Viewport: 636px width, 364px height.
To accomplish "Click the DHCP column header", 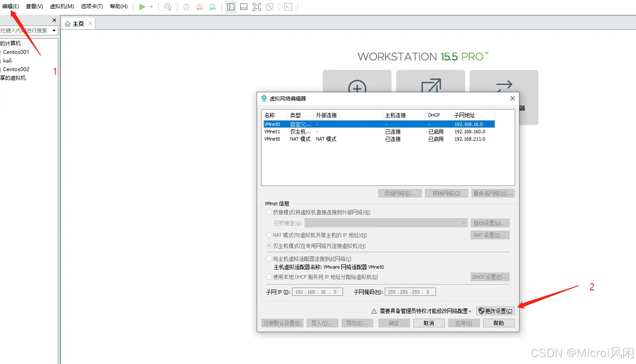I will tap(438, 115).
